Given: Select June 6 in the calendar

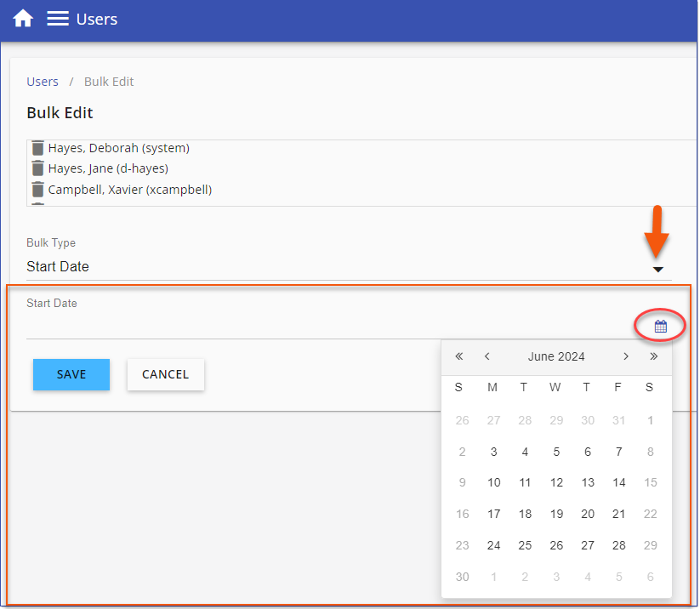Looking at the screenshot, I should pyautogui.click(x=588, y=452).
